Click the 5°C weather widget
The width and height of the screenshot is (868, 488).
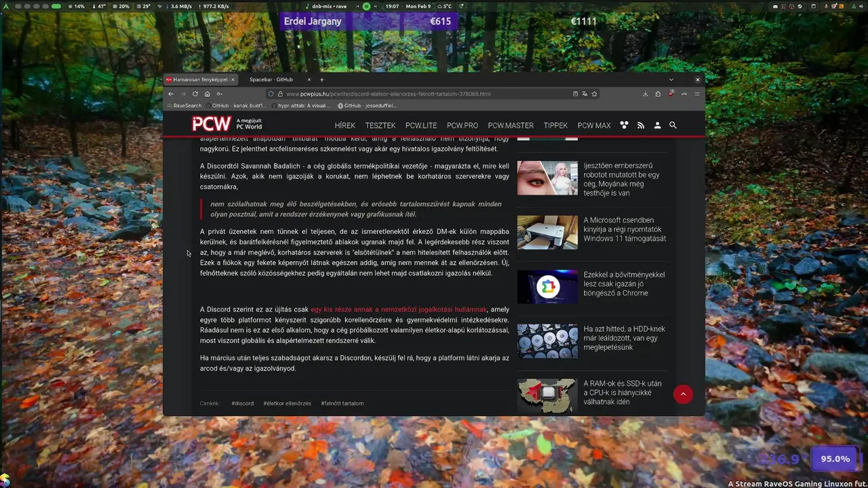click(x=443, y=6)
